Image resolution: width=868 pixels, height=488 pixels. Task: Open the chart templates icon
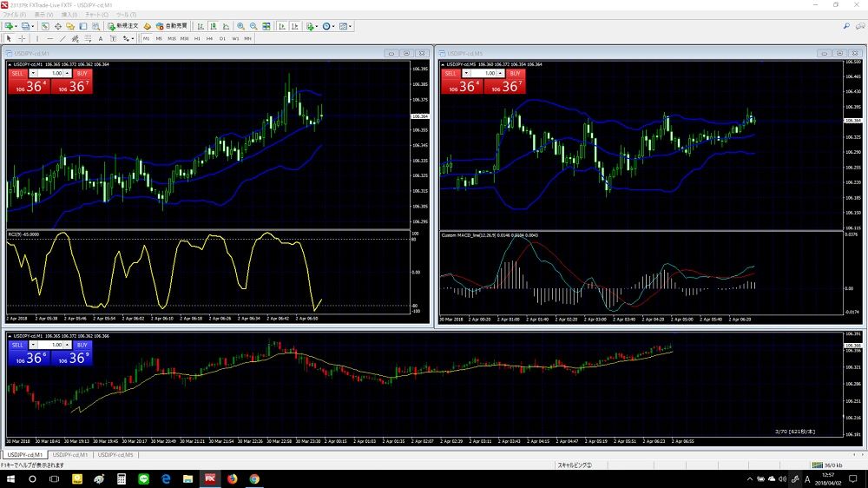tap(343, 26)
